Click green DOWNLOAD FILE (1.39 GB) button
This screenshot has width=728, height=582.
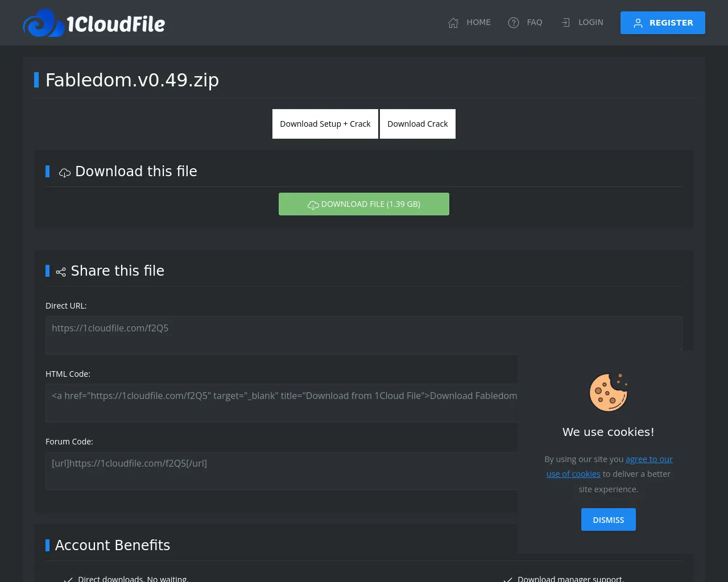click(x=364, y=204)
